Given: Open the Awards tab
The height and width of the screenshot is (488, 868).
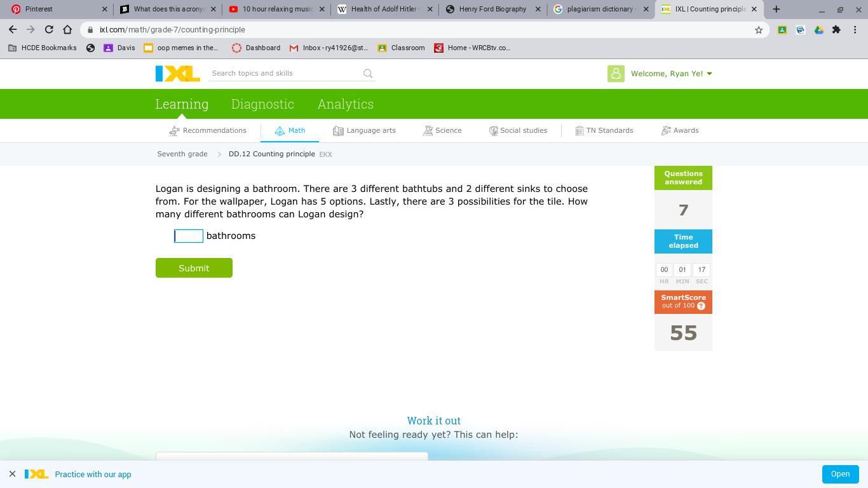Looking at the screenshot, I should 680,130.
